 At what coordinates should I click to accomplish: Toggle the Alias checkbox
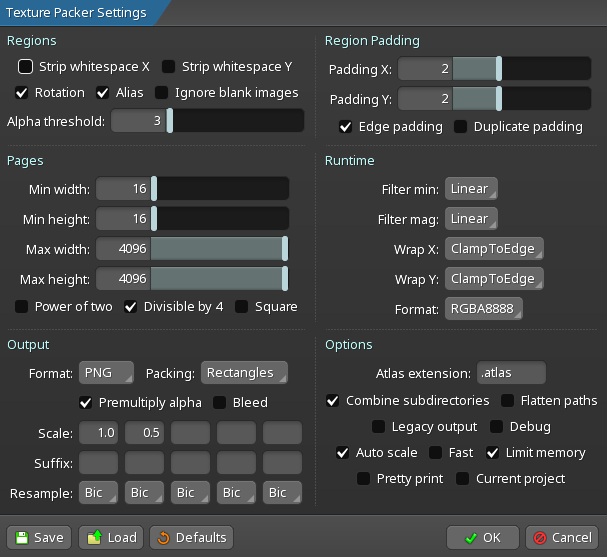103,93
